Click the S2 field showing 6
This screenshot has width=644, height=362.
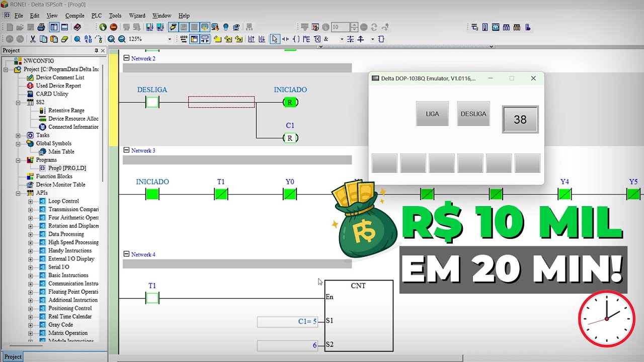287,345
